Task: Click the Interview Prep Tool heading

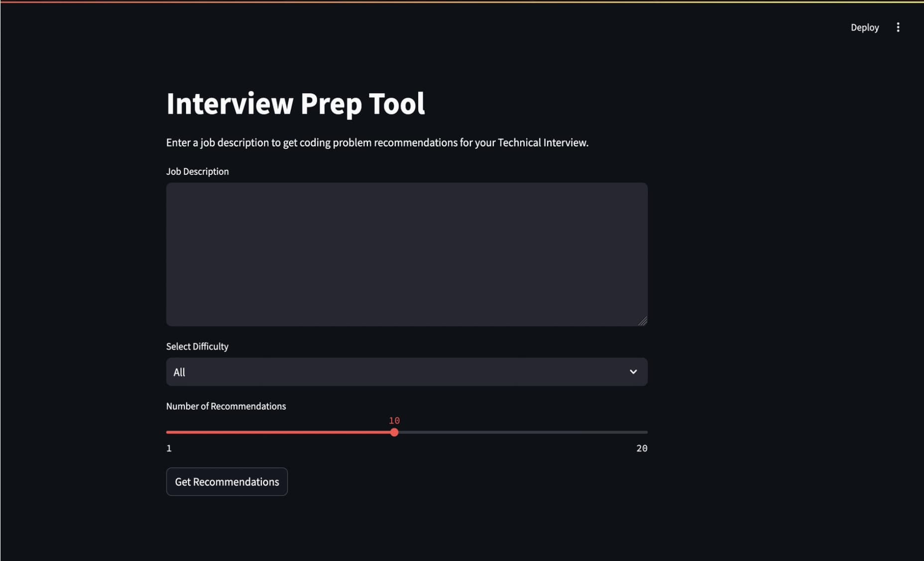Action: (296, 104)
